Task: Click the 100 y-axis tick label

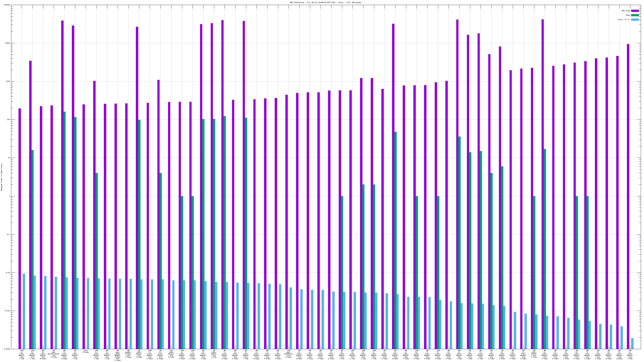Action: tap(9, 120)
